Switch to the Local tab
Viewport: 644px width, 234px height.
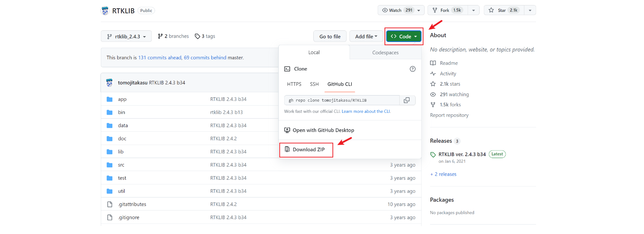pyautogui.click(x=314, y=52)
